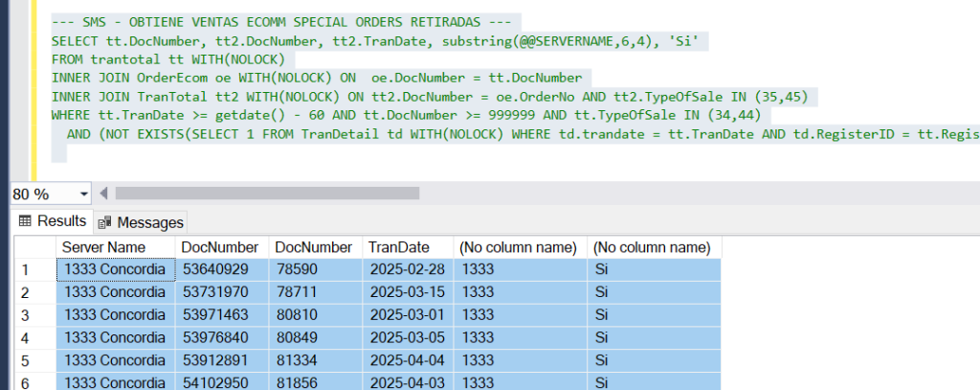Screen dimensions: 980x390
Task: Click cell with value 81856
Action: [316, 381]
